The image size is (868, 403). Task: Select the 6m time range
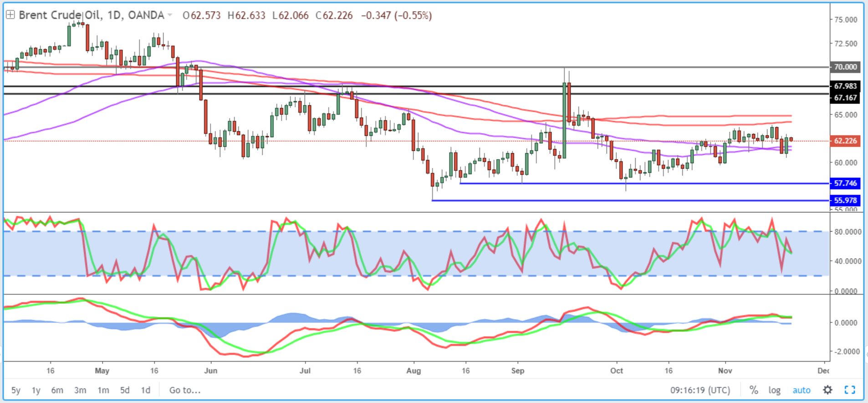pyautogui.click(x=57, y=390)
